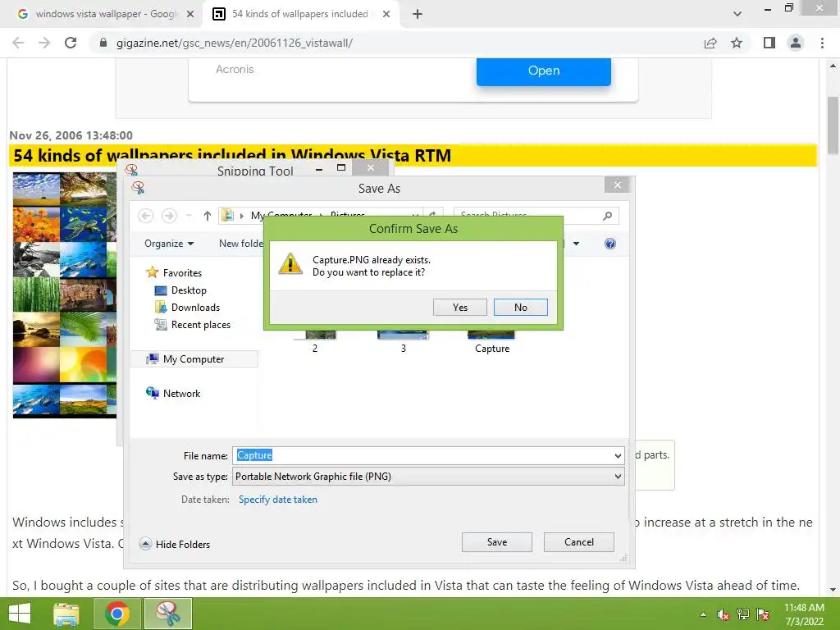
Task: Click the wallpaper collage image
Action: pyautogui.click(x=64, y=294)
